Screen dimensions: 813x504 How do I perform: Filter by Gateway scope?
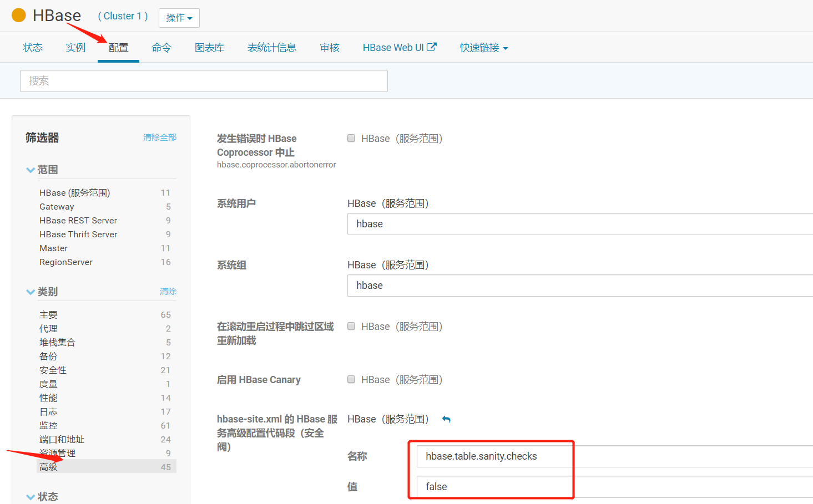57,206
